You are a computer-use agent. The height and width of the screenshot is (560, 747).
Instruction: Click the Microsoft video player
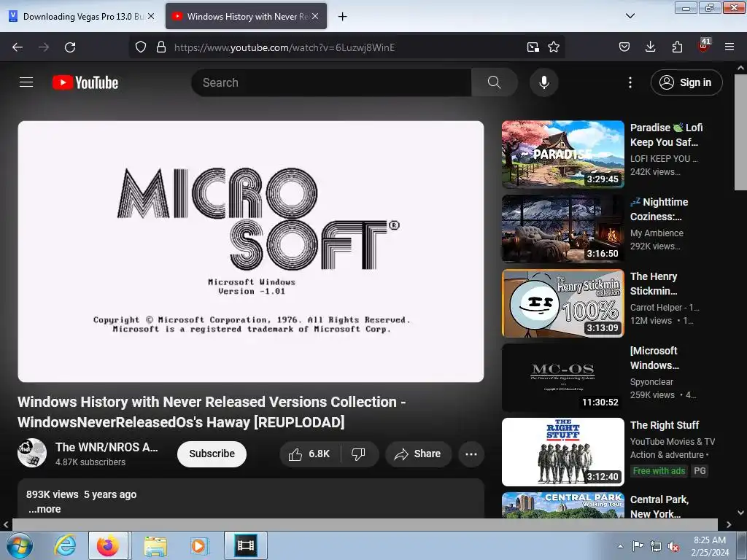pyautogui.click(x=251, y=252)
